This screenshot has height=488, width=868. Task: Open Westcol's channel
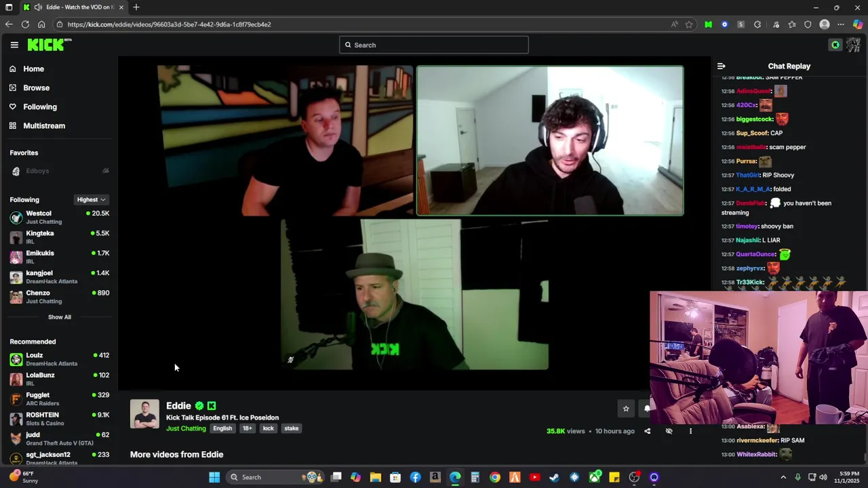pos(59,217)
